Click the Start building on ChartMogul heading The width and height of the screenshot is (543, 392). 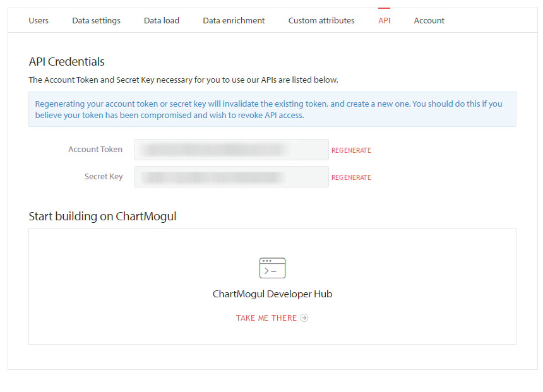[x=102, y=217]
